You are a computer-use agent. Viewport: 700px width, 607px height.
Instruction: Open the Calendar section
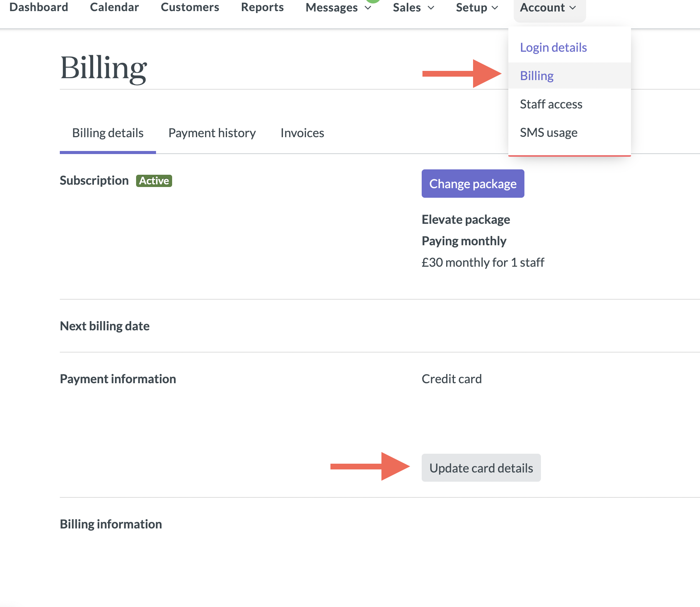pyautogui.click(x=114, y=7)
